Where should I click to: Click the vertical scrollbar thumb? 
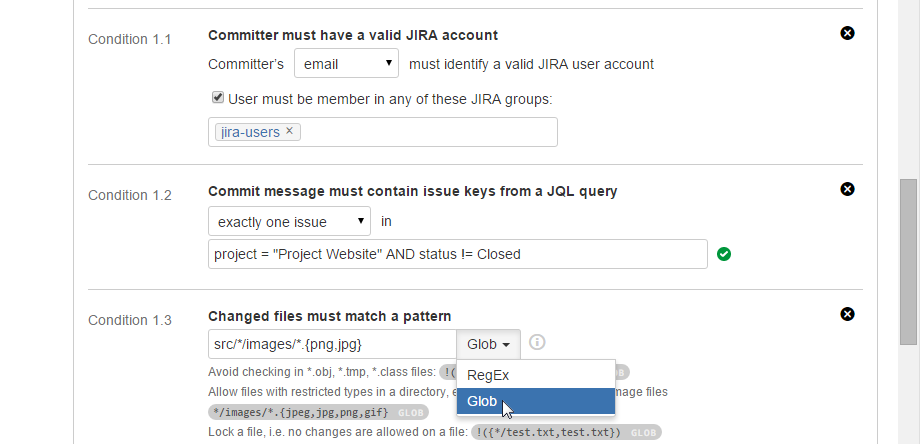(x=908, y=262)
